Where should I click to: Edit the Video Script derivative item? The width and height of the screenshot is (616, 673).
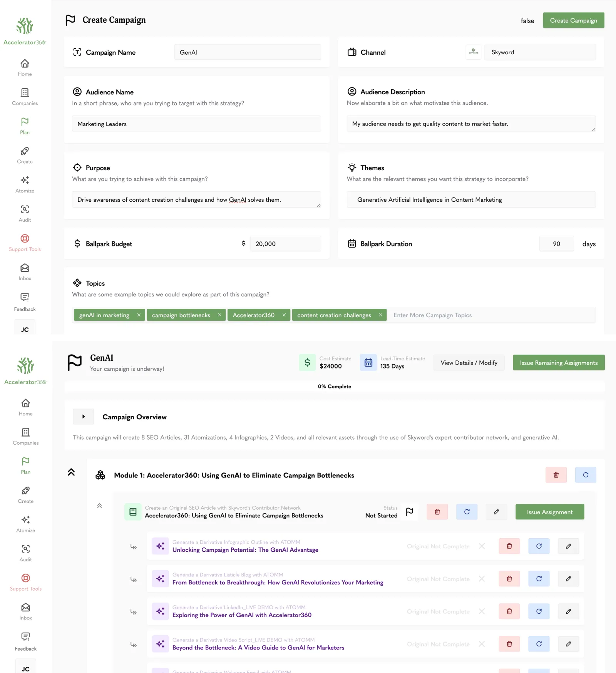click(x=568, y=644)
